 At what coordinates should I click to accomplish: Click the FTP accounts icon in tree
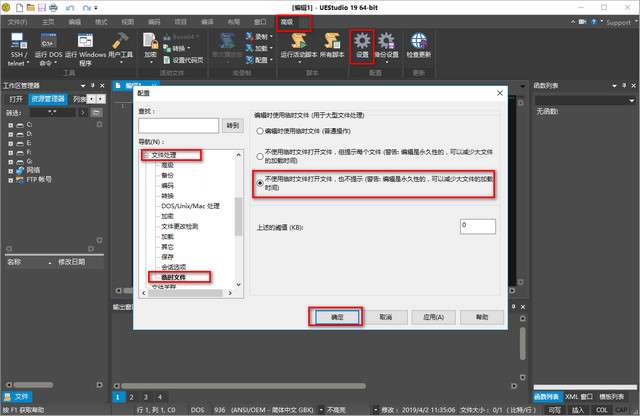pos(20,180)
